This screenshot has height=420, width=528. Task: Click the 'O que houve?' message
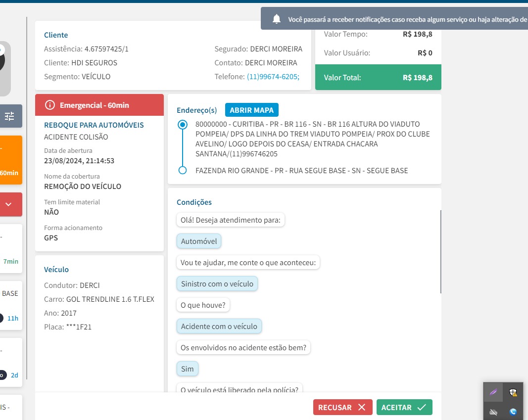pyautogui.click(x=203, y=305)
